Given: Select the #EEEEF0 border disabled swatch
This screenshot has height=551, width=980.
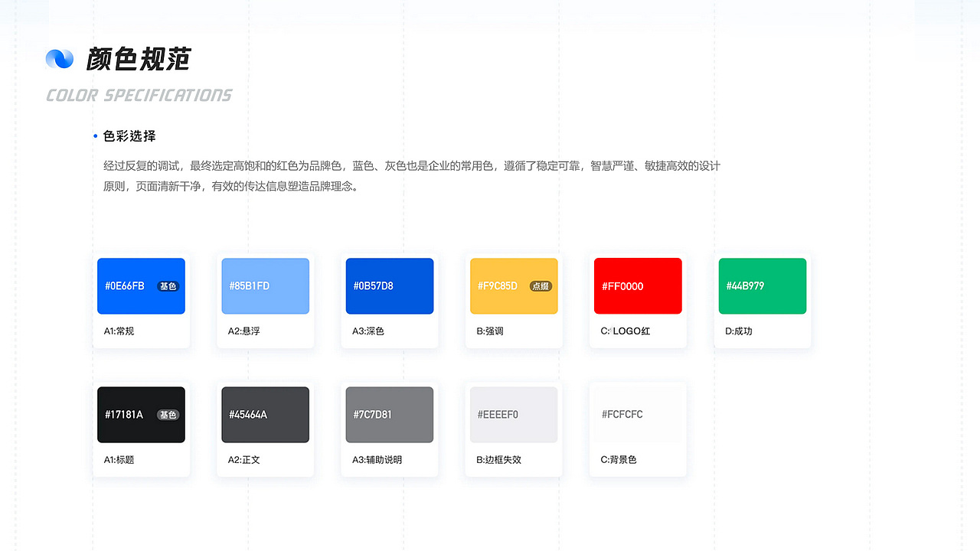Looking at the screenshot, I should tap(513, 414).
